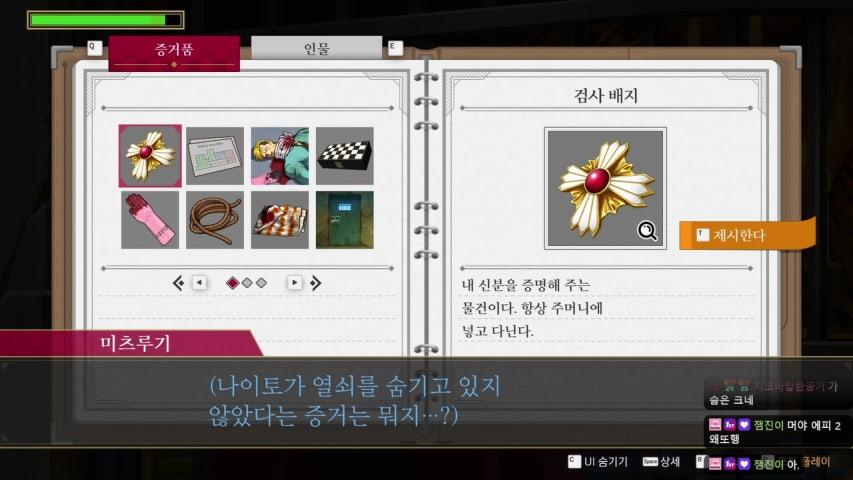The width and height of the screenshot is (853, 480).
Task: Click the Space key icon beside 상세
Action: (x=650, y=461)
